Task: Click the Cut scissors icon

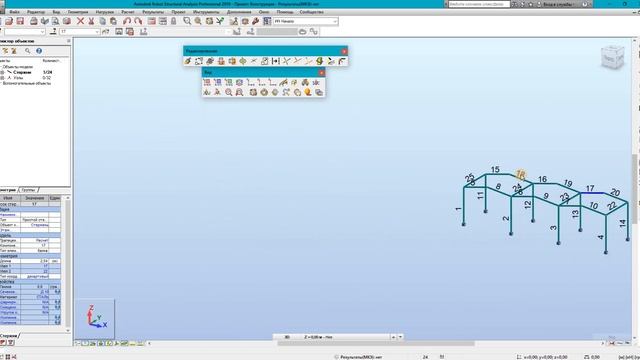Action: 91,21
